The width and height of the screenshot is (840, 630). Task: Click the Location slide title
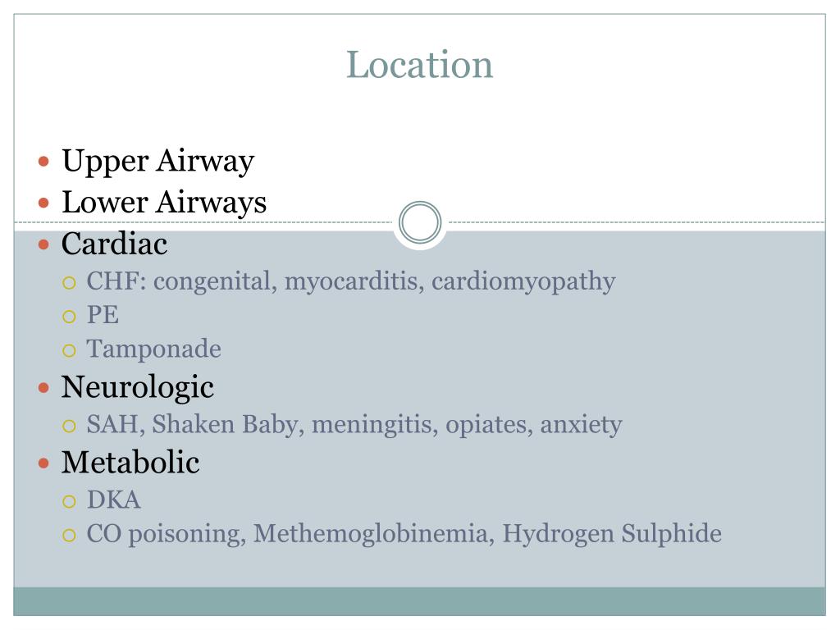pyautogui.click(x=419, y=65)
